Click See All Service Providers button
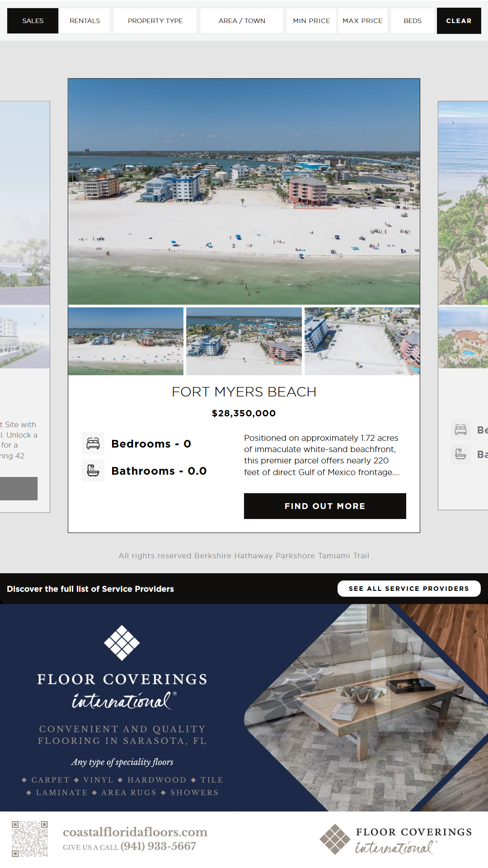Viewport: 488px width, 868px height. [x=409, y=589]
